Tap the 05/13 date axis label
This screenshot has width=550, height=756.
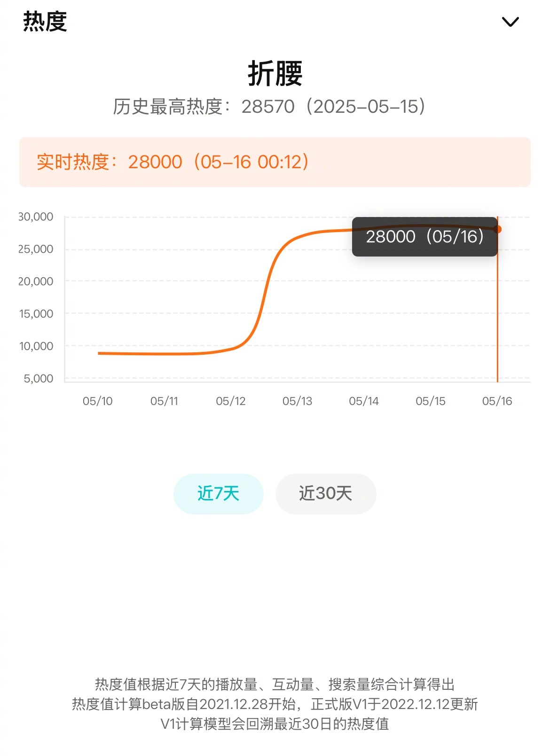click(x=298, y=401)
